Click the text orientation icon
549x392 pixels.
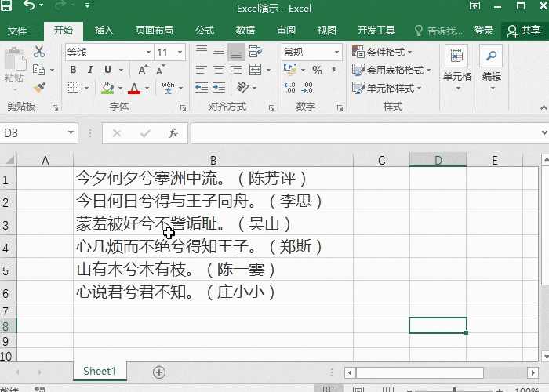coord(243,88)
